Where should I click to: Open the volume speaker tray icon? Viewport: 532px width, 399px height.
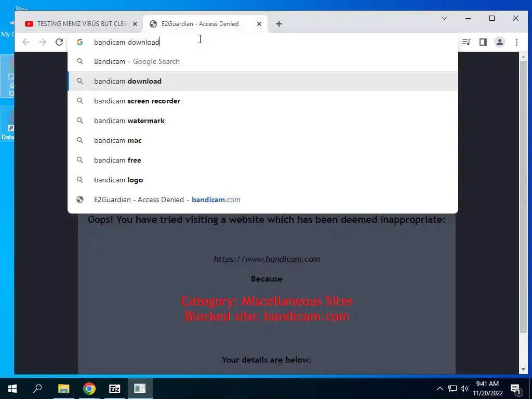[464, 389]
